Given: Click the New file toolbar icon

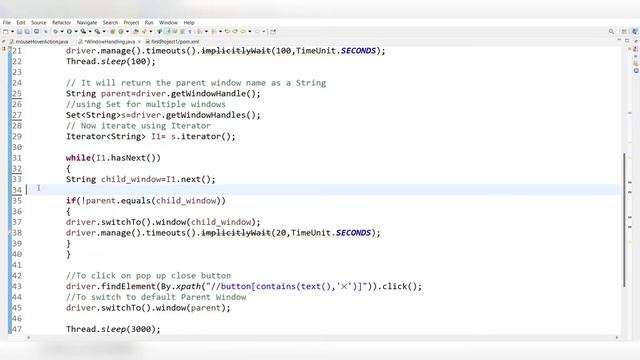Looking at the screenshot, I should pos(5,31).
